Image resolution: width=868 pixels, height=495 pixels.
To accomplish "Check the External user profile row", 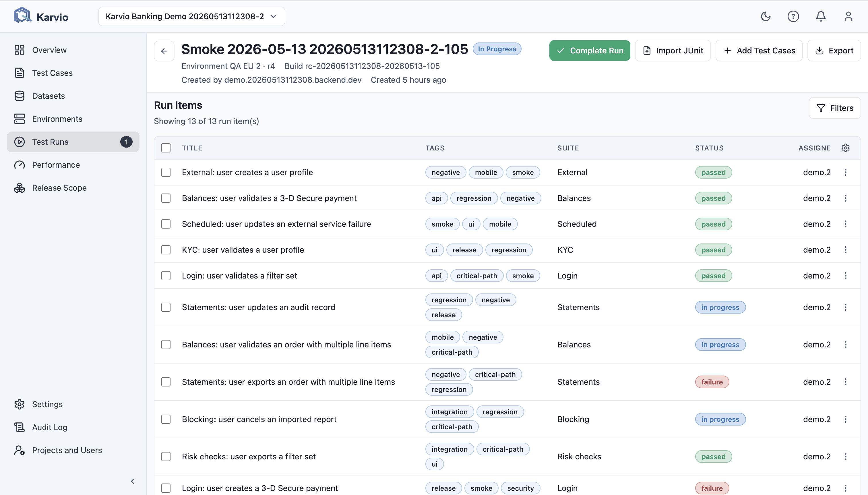I will (x=166, y=172).
